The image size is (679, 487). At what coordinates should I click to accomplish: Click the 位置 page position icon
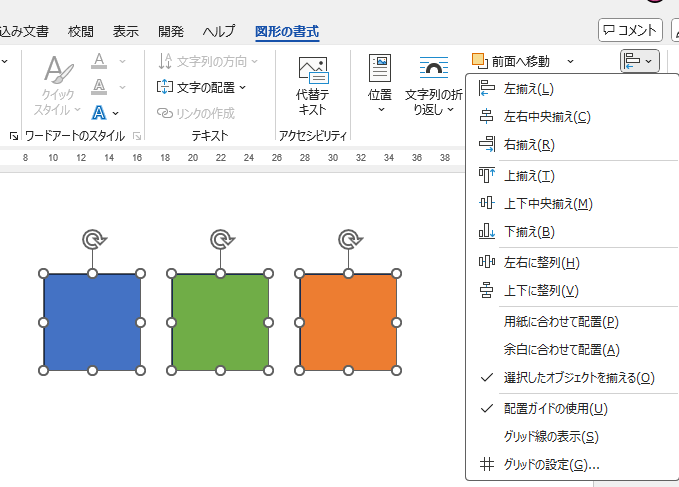(x=380, y=68)
